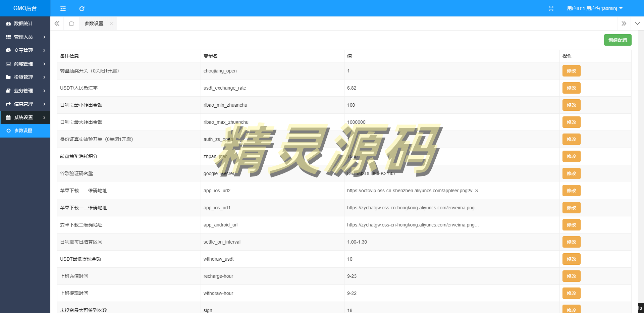Expand the 管理人员 sidebar menu
644x313 pixels.
click(25, 37)
